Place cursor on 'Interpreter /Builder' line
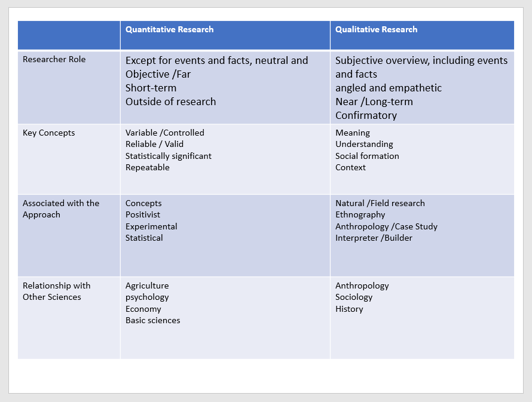532x402 pixels. click(x=374, y=238)
